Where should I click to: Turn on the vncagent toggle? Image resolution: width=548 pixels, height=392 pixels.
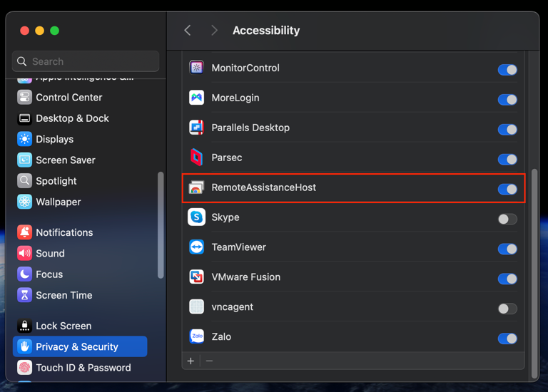507,309
